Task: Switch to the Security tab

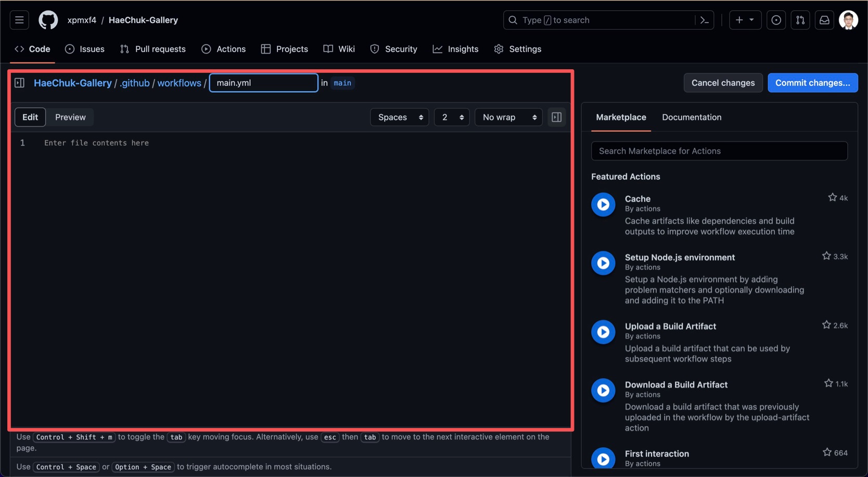Action: 394,49
